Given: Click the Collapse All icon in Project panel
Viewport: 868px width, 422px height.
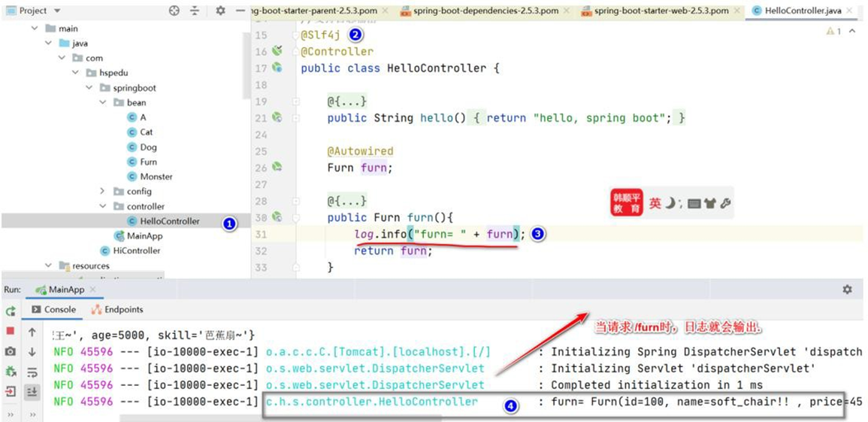Looking at the screenshot, I should coord(195,11).
